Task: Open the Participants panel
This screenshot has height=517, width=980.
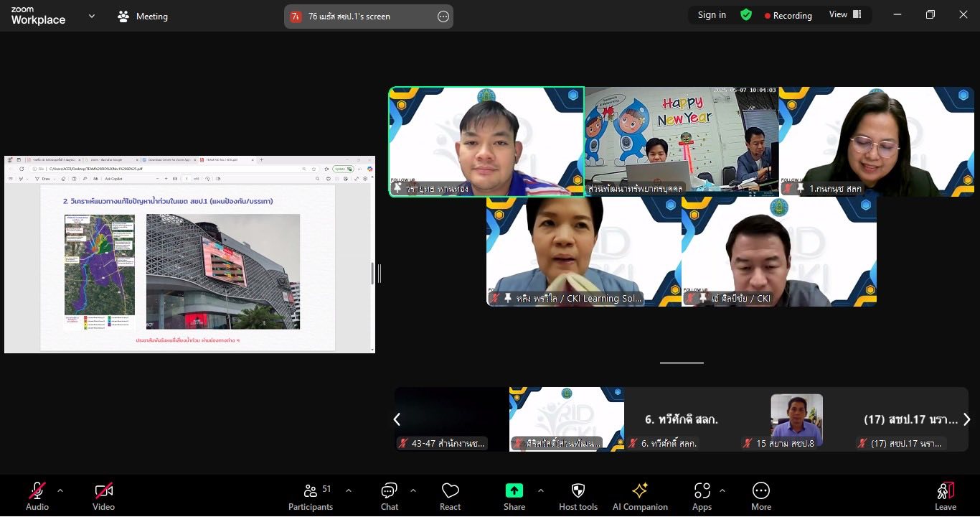Action: pos(311,496)
